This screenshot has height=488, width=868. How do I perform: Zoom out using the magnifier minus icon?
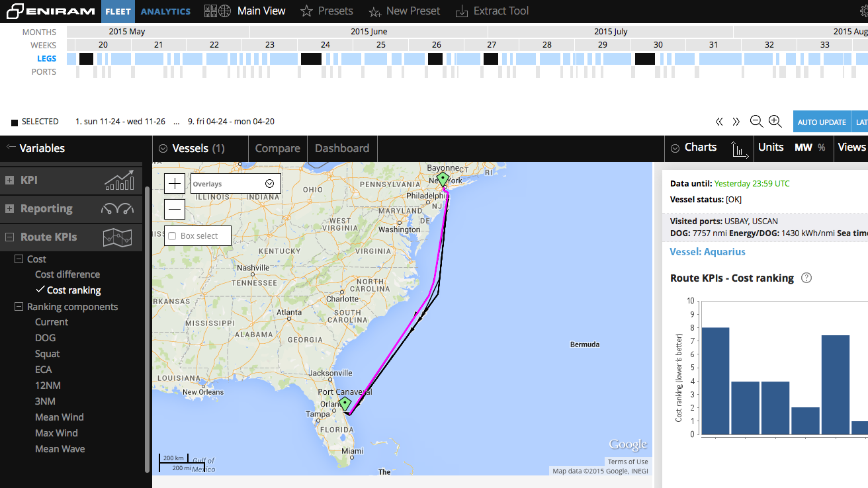(756, 121)
